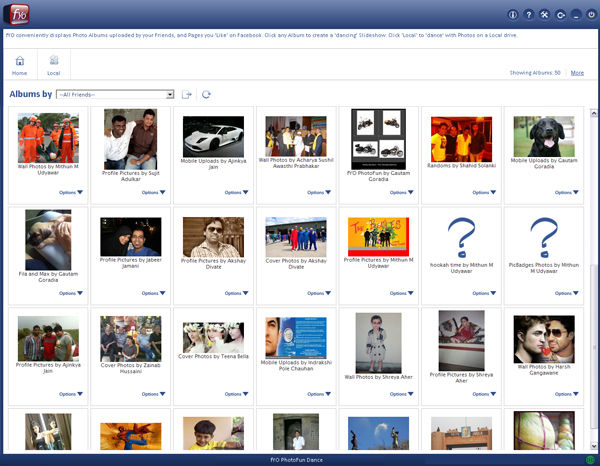Click the More link
600x466 pixels.
tap(577, 73)
